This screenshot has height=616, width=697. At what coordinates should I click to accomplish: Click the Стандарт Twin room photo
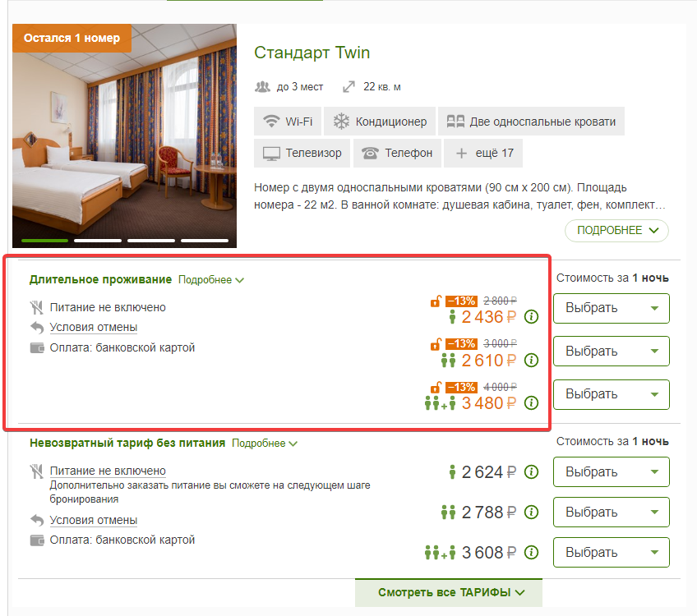click(124, 136)
